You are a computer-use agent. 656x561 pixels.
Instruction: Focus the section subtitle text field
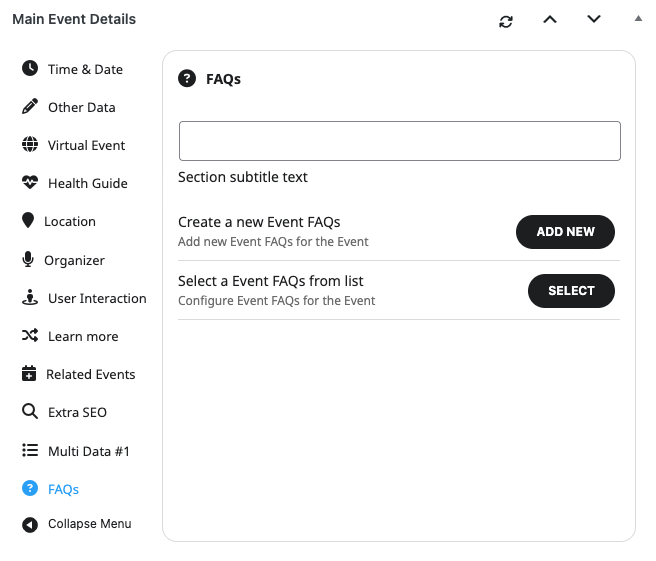click(x=399, y=141)
